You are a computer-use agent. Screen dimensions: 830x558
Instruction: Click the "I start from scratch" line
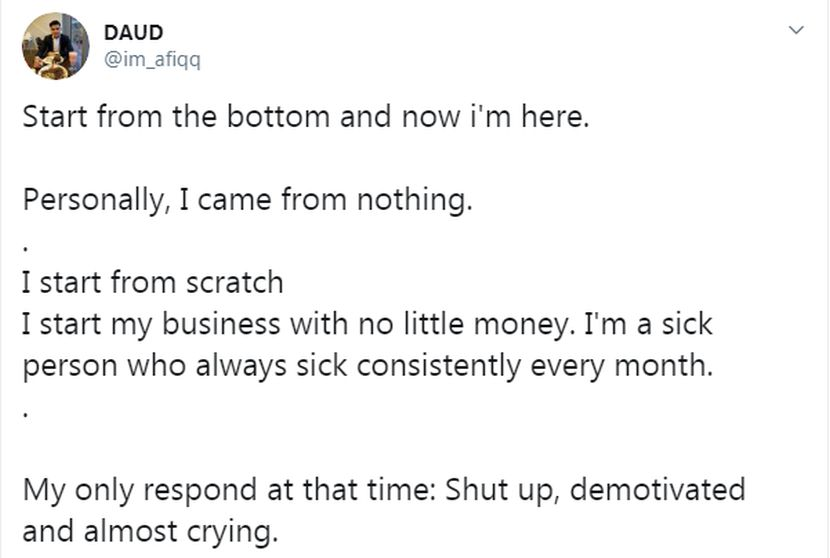point(153,282)
